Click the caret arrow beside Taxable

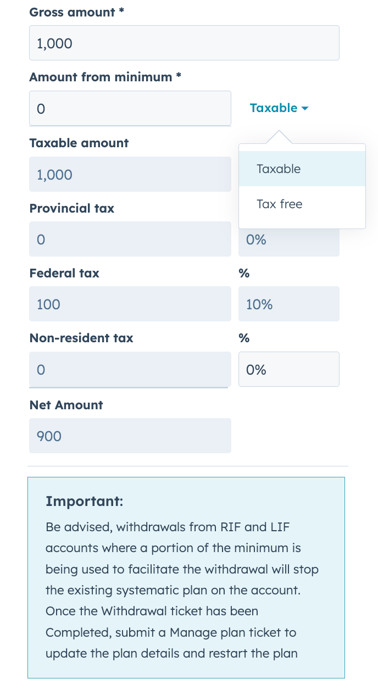coord(305,108)
